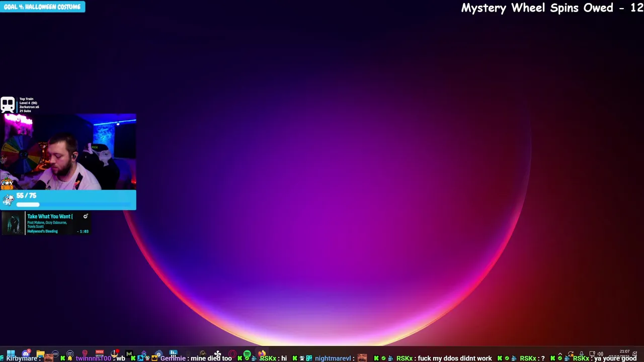Open the volume speaker tray icon
644x362 pixels.
[x=600, y=353]
